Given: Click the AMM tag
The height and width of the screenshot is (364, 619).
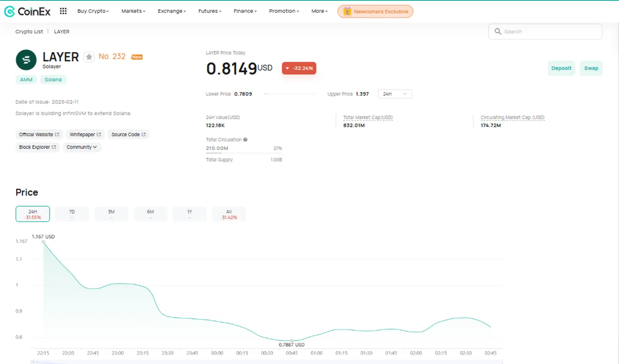Looking at the screenshot, I should pos(26,80).
